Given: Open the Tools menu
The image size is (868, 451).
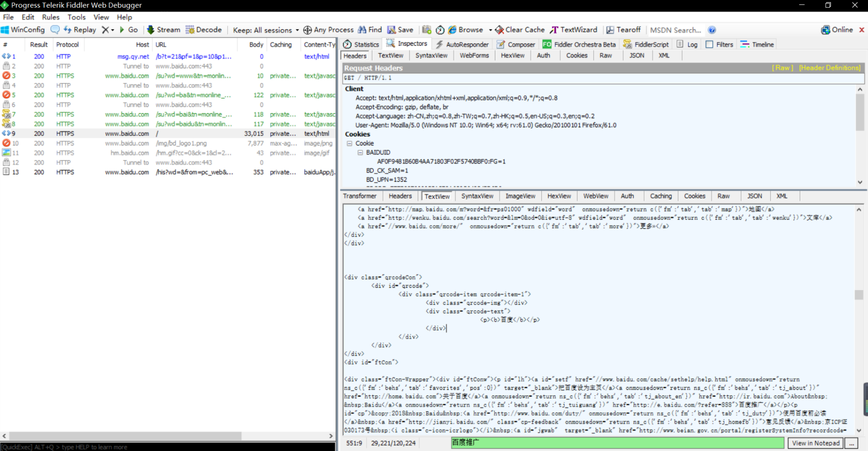Looking at the screenshot, I should [x=77, y=17].
